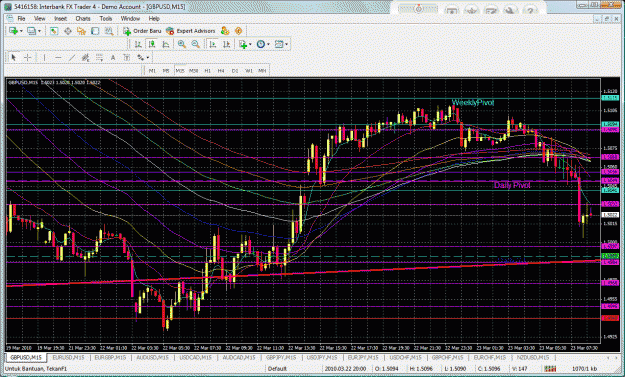The image size is (625, 377).
Task: Switch timeframe to M1
Action: coord(152,71)
